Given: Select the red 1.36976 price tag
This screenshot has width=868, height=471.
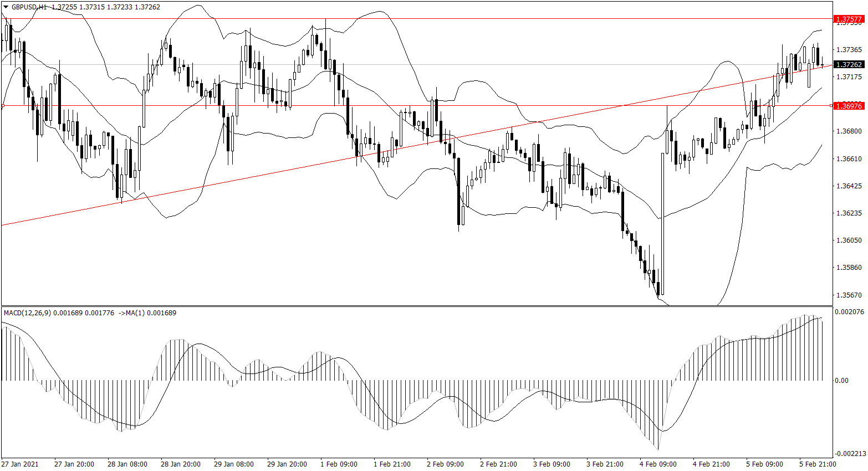Looking at the screenshot, I should [x=849, y=106].
